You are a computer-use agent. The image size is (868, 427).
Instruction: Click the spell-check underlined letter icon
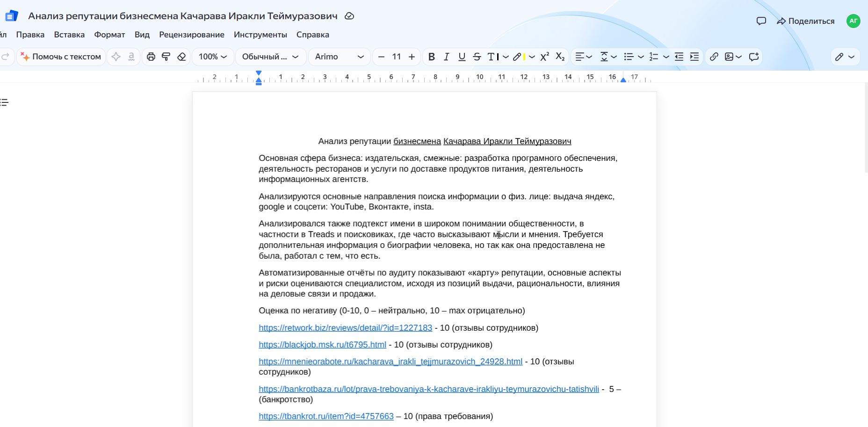coord(131,57)
